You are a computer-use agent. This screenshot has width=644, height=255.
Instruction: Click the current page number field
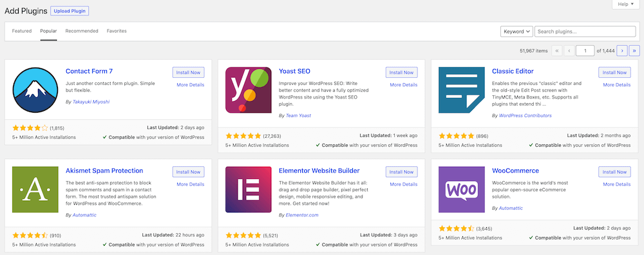[585, 51]
